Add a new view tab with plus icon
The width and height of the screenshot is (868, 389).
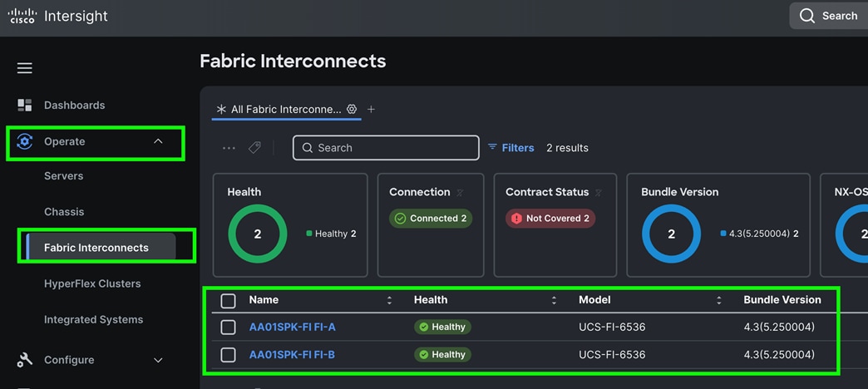[x=371, y=109]
